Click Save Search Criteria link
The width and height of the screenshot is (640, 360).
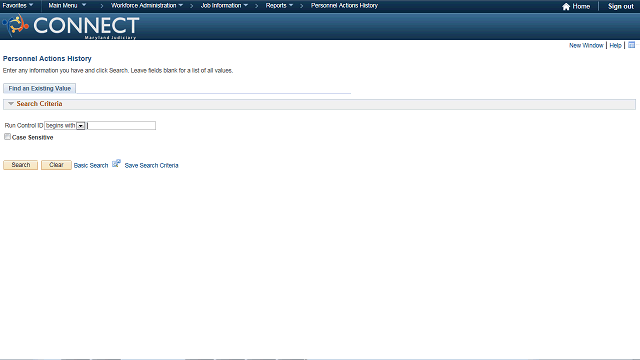[x=151, y=165]
